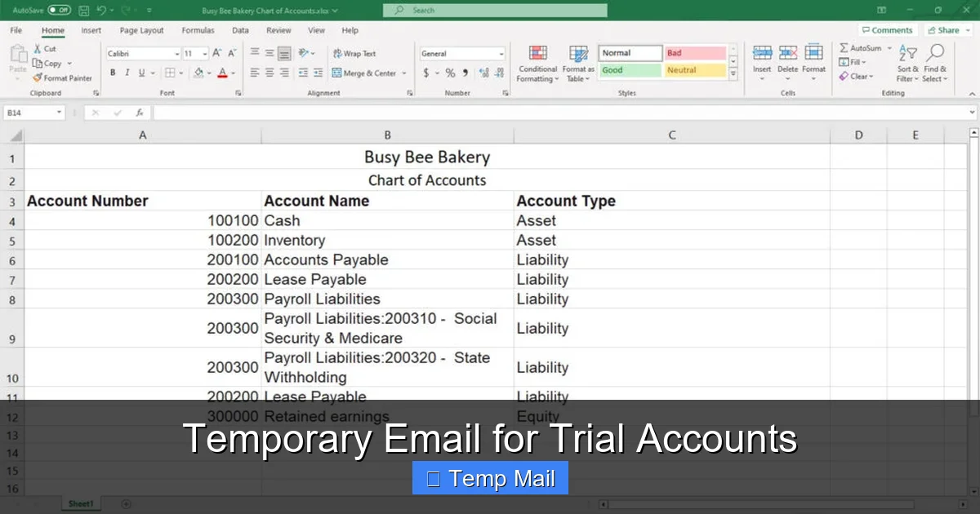Open the Comments pane

pyautogui.click(x=887, y=30)
